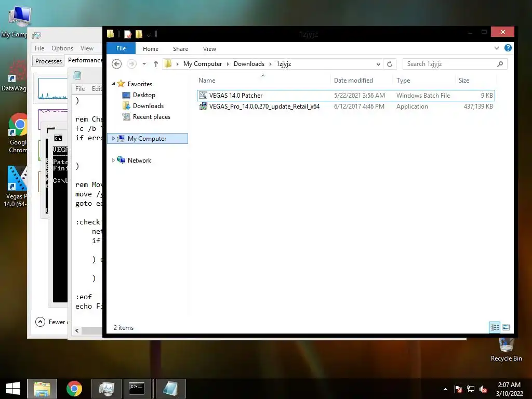Collapse the Favorites tree group

click(113, 84)
